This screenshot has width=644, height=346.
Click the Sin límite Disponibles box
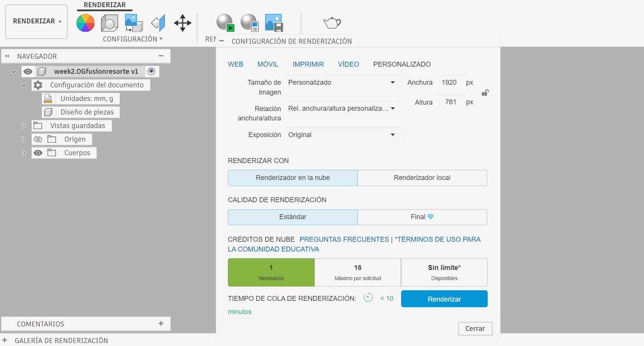[x=444, y=273]
